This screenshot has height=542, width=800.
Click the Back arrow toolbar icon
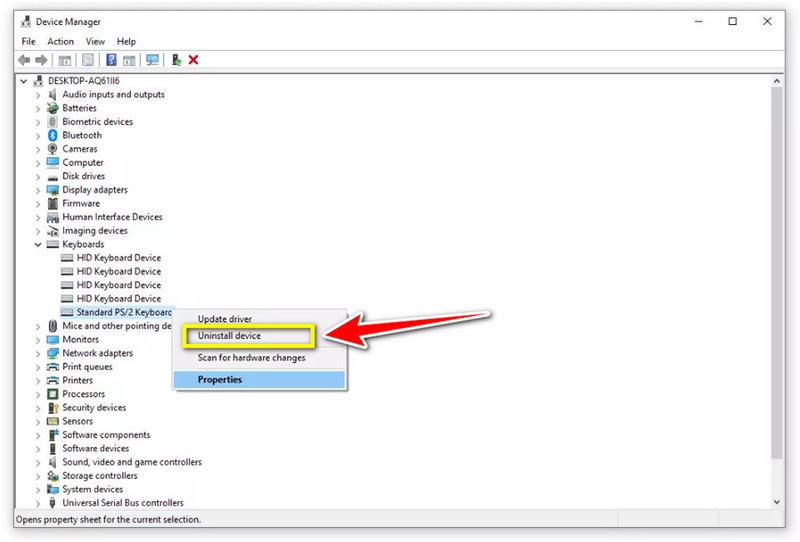coord(24,60)
